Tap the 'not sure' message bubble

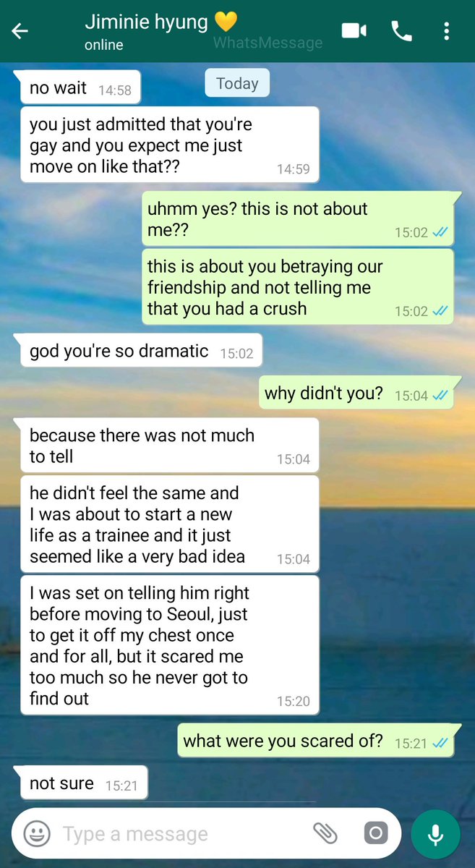point(82,784)
